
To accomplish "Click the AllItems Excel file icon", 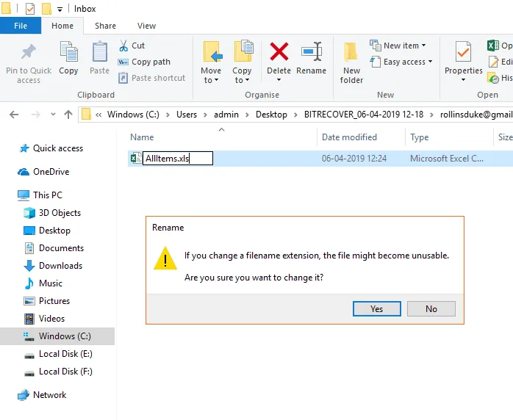I will (x=136, y=159).
